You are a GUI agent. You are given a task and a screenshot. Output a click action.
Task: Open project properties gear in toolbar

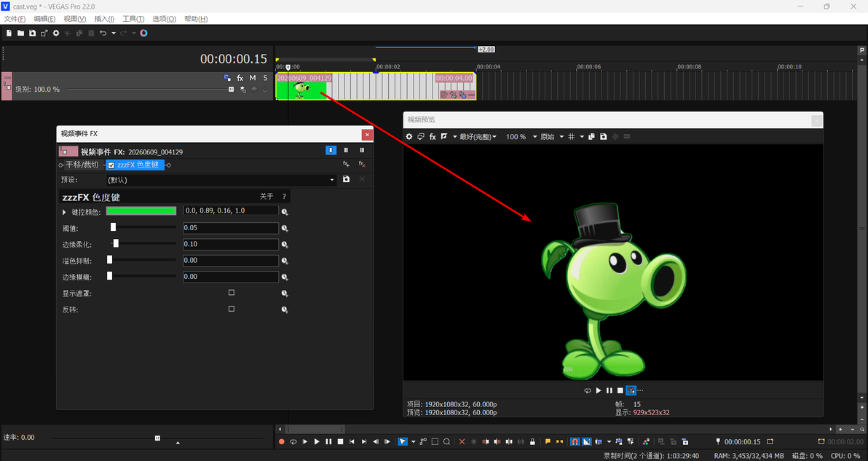[56, 34]
